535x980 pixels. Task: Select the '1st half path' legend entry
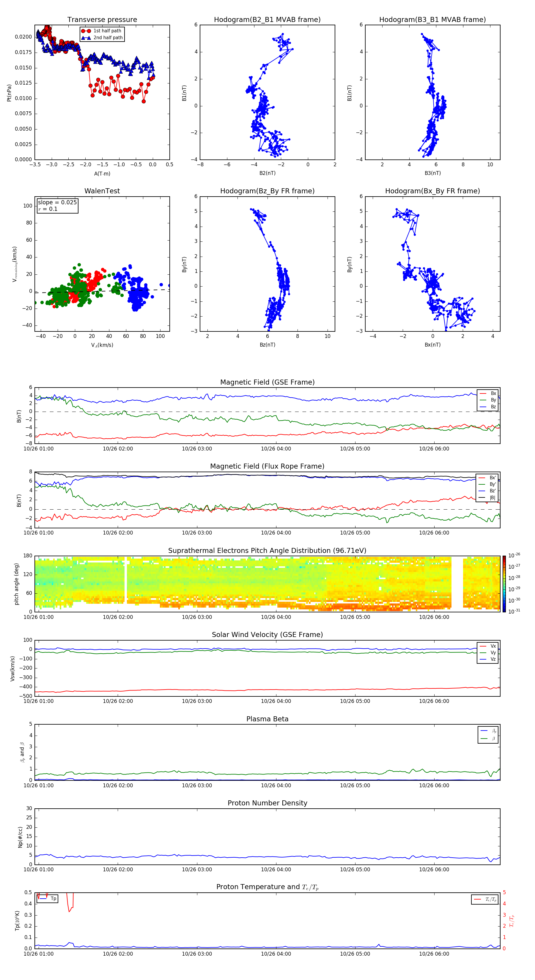(x=103, y=31)
